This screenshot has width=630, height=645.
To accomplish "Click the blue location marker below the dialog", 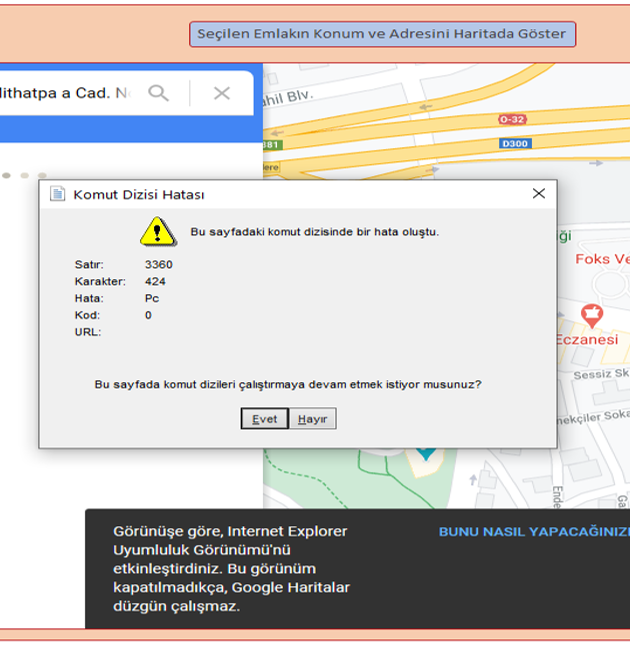I will pos(426,453).
